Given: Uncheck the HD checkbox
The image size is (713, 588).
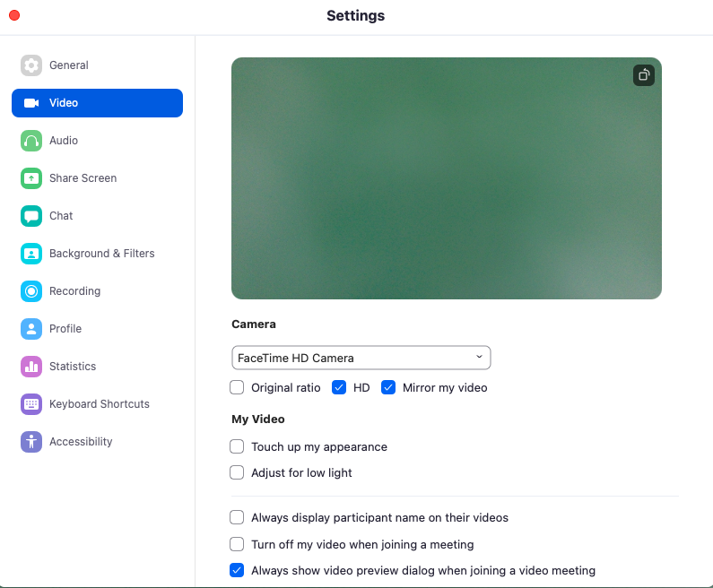Looking at the screenshot, I should click(x=339, y=387).
